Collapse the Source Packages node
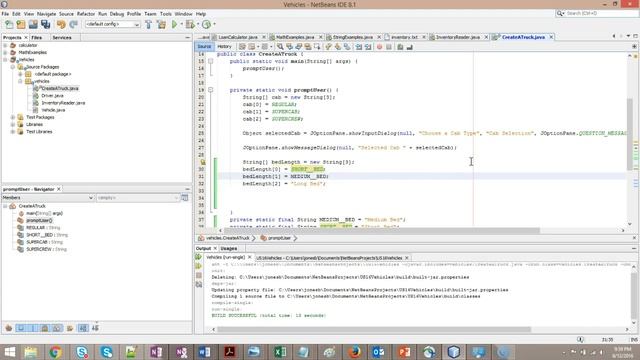 pos(13,67)
